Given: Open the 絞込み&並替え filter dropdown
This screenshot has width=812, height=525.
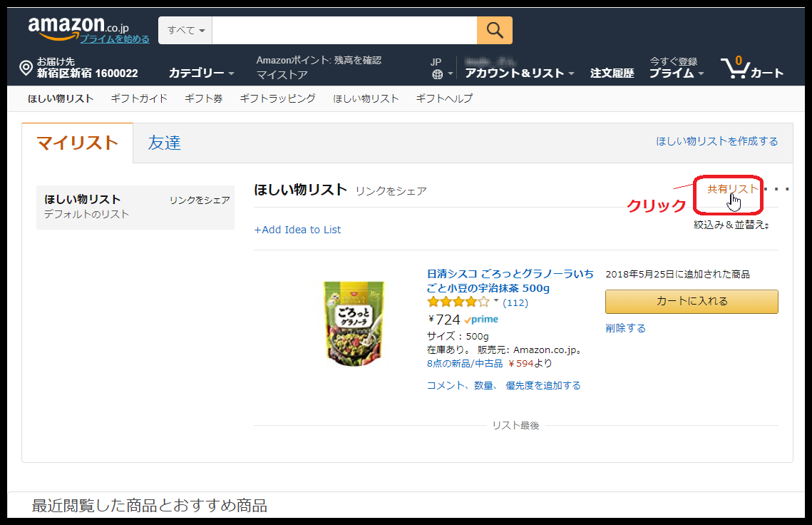Looking at the screenshot, I should click(x=732, y=225).
